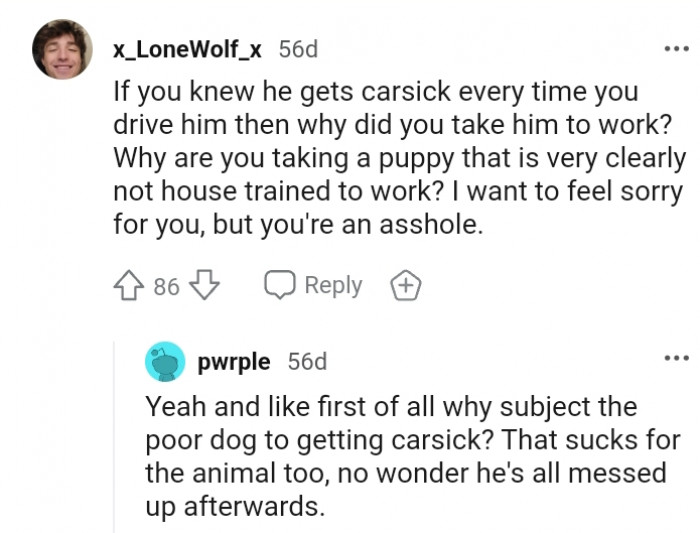Visit the pwrple username link

click(x=235, y=361)
